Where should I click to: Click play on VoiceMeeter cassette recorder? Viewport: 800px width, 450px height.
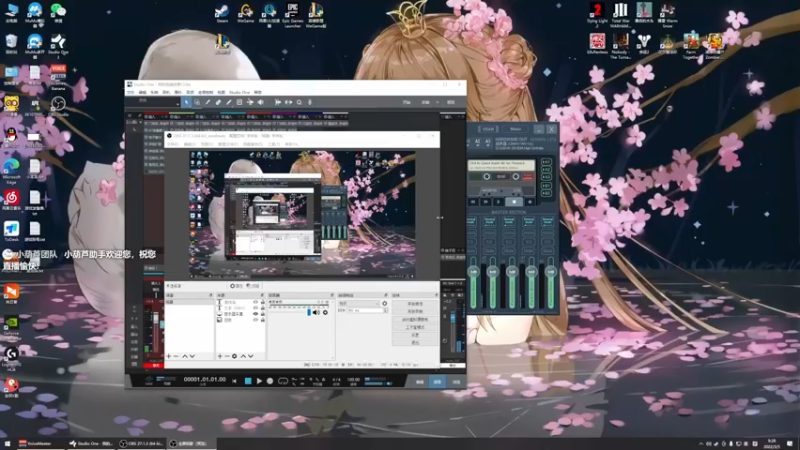(x=498, y=202)
